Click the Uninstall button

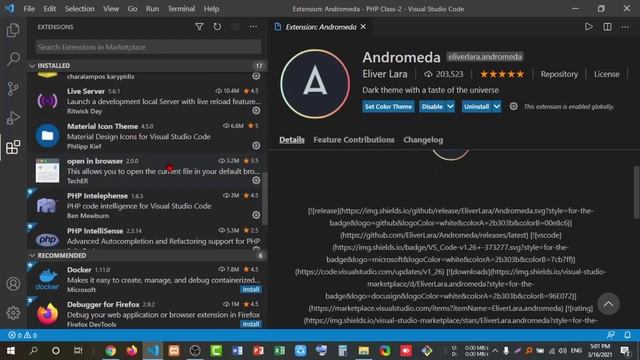click(476, 107)
